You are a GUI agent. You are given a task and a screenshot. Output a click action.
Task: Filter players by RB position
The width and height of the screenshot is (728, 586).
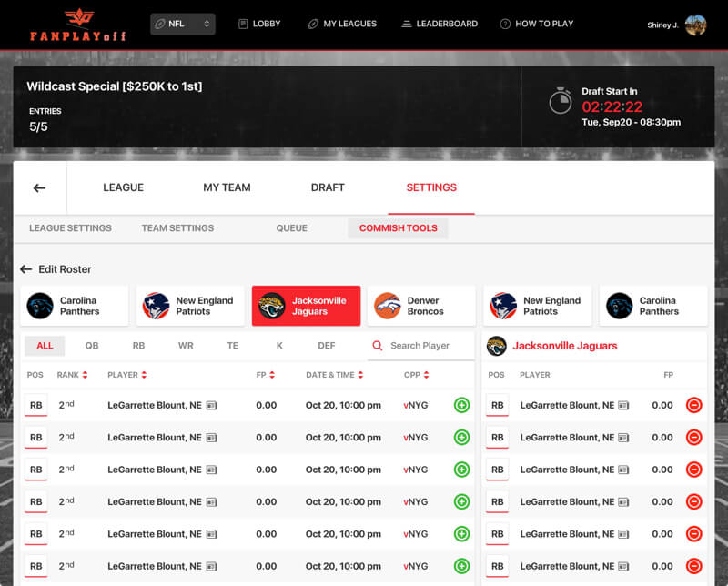click(x=138, y=346)
